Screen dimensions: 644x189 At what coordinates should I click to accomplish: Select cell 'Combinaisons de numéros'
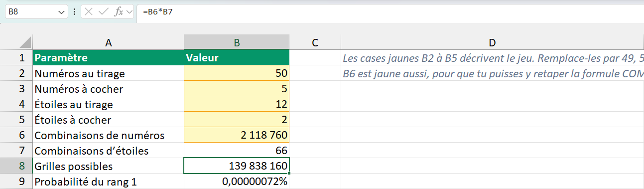click(108, 135)
